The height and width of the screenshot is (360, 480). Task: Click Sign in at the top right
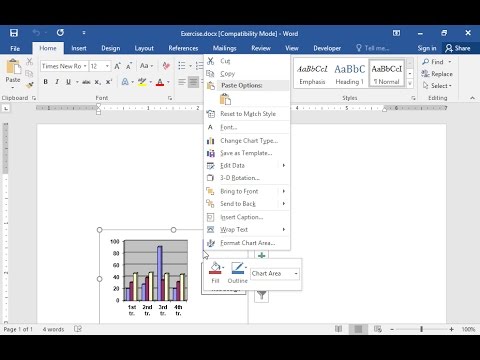coord(427,48)
